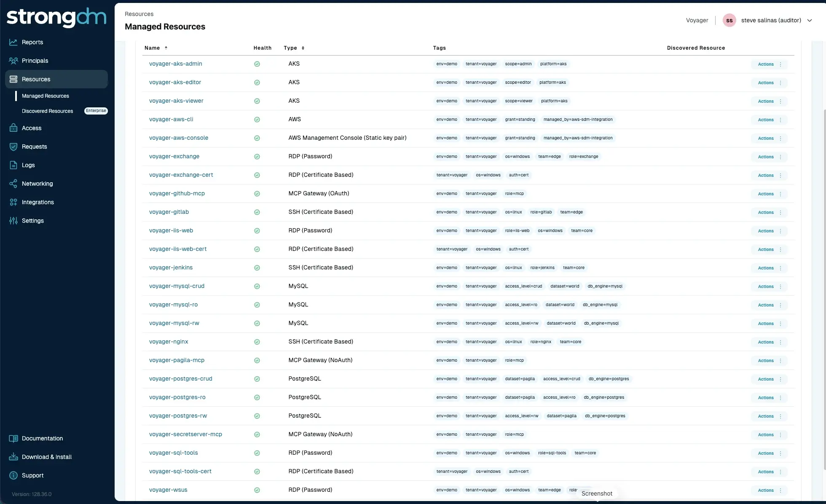The height and width of the screenshot is (504, 826).
Task: Click health status icon of voyager-aws-cli
Action: click(257, 120)
